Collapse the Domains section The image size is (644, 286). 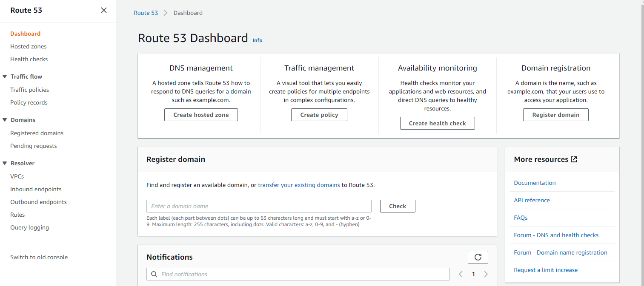5,120
